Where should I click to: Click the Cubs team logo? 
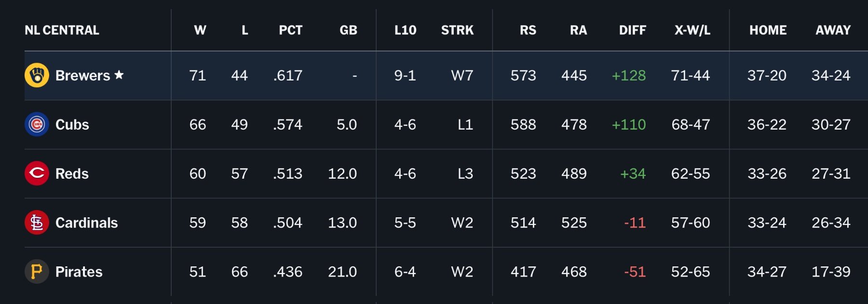(37, 125)
